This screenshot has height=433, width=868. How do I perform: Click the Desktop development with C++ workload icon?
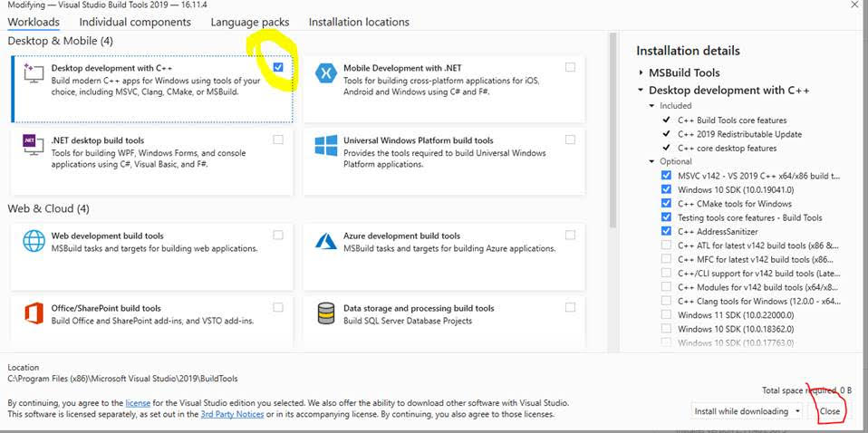click(x=34, y=73)
